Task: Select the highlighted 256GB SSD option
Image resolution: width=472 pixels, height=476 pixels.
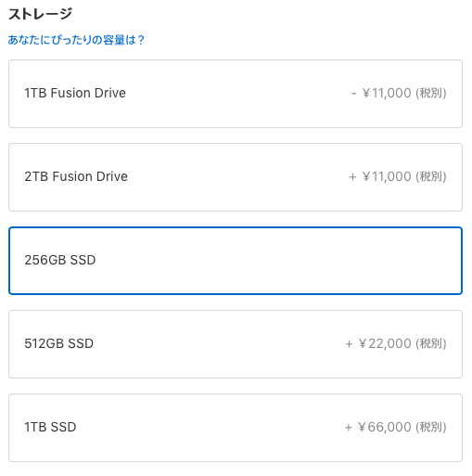Action: pyautogui.click(x=236, y=261)
